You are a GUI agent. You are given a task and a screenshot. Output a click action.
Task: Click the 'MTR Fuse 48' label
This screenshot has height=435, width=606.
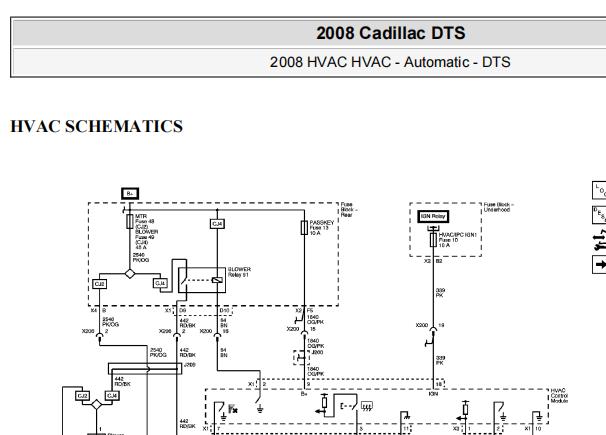(145, 219)
